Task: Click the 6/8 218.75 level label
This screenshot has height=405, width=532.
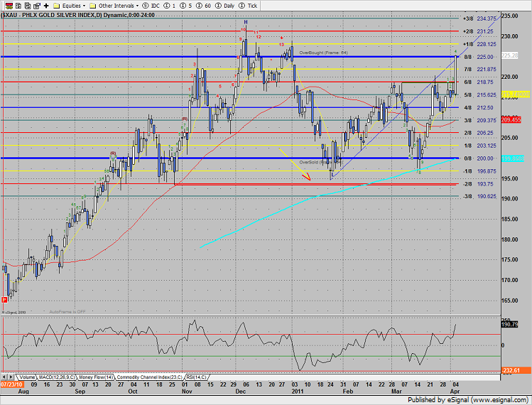Action: click(x=479, y=82)
